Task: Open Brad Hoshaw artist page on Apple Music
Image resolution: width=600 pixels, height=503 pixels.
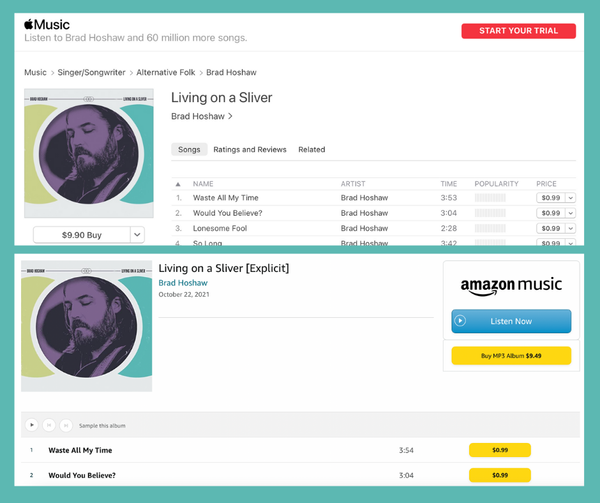Action: [x=201, y=116]
